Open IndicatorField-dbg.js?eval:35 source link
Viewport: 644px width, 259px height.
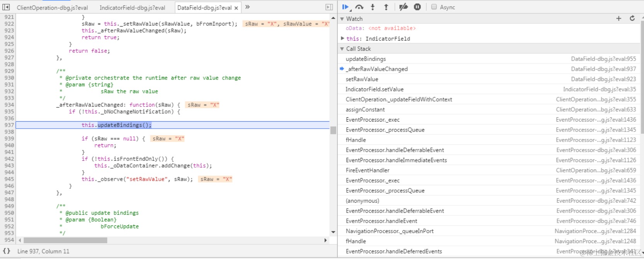tap(599, 89)
